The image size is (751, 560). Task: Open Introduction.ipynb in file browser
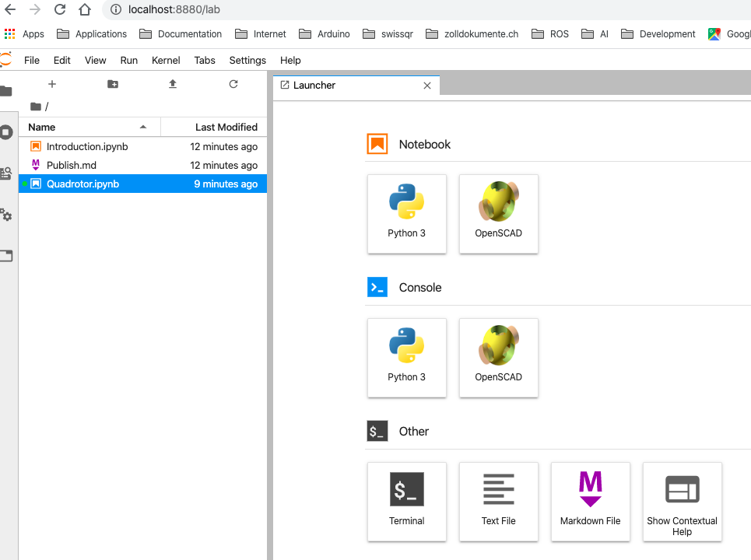click(87, 146)
